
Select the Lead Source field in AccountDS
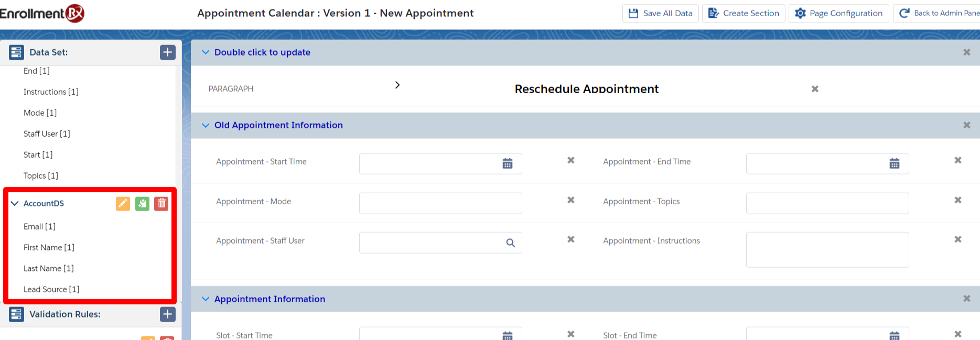click(x=51, y=289)
